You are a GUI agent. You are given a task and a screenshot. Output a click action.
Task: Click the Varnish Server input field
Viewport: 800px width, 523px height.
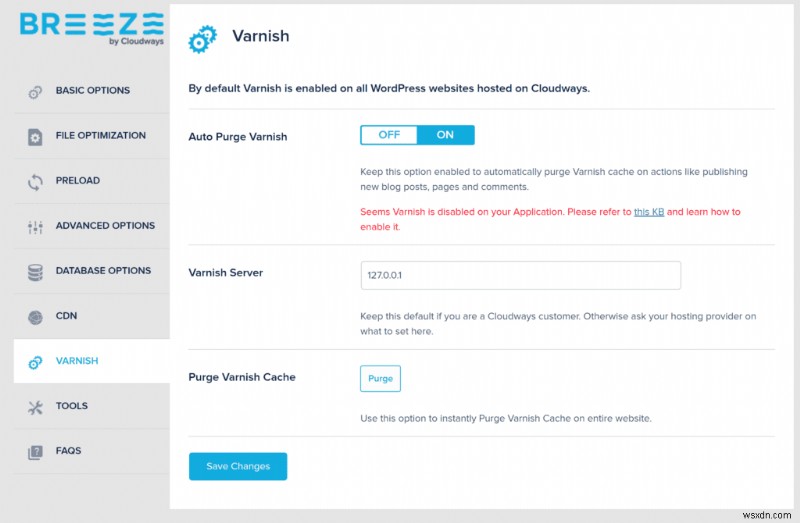click(520, 275)
